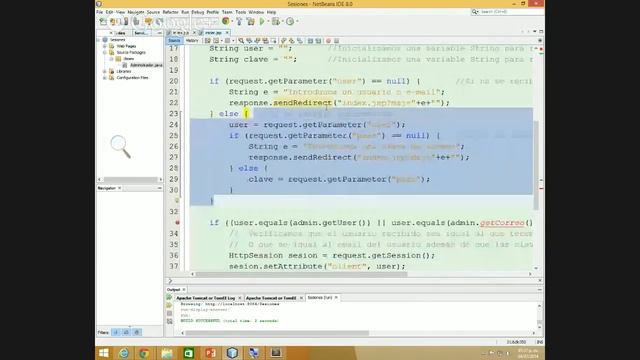
Task: Click getCorreo underlined in the code
Action: pos(502,223)
